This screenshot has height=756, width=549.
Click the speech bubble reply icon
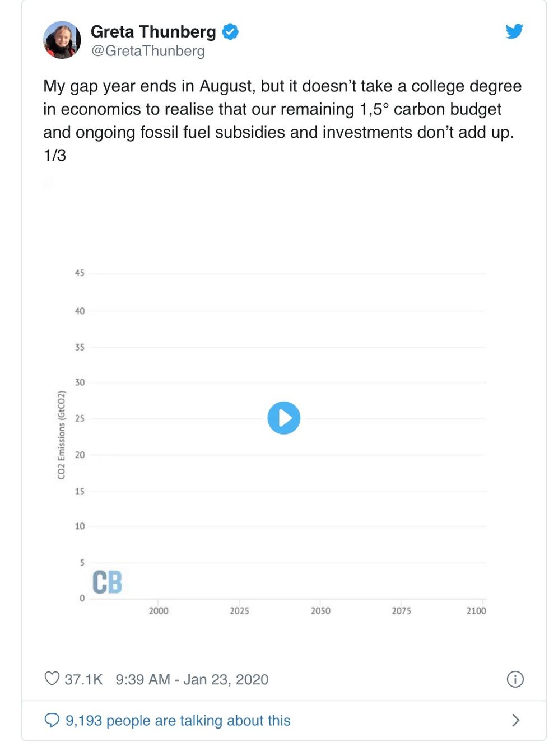(x=52, y=720)
